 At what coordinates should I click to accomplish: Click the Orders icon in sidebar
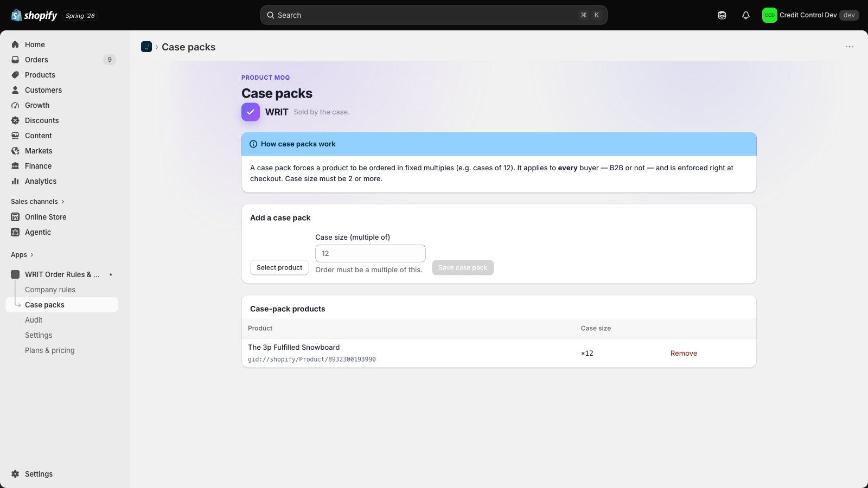(x=15, y=60)
